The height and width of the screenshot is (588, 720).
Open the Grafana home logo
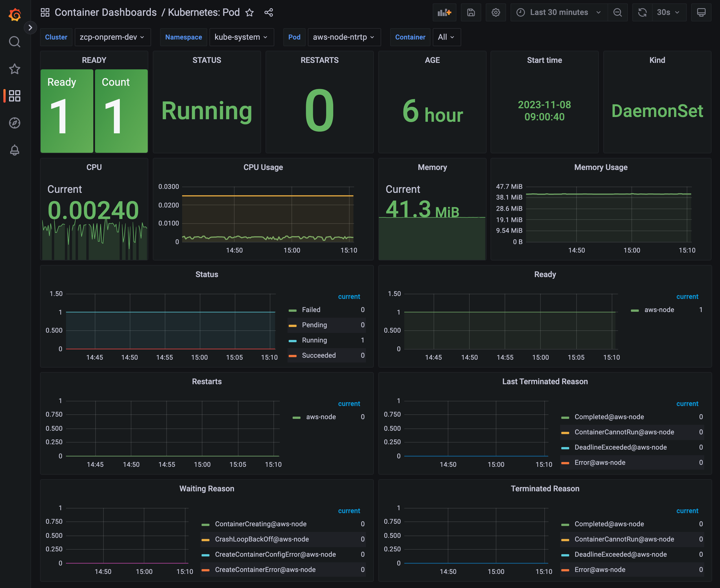tap(15, 15)
